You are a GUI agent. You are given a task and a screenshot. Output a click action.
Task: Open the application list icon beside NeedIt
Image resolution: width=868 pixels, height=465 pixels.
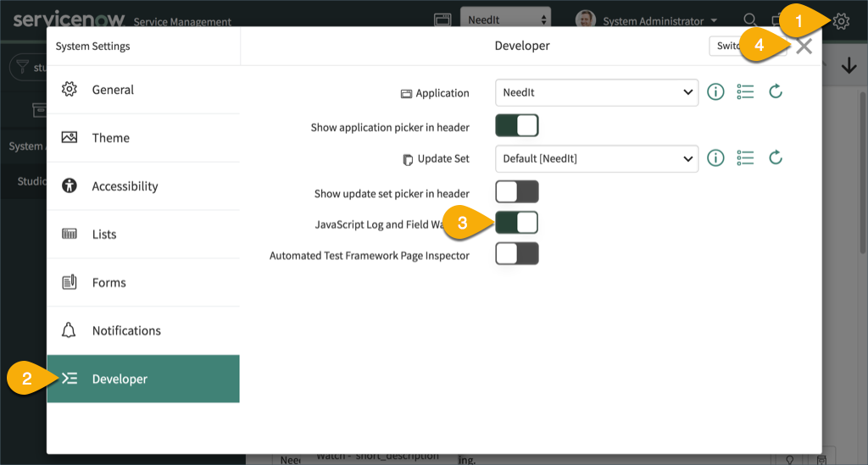745,91
